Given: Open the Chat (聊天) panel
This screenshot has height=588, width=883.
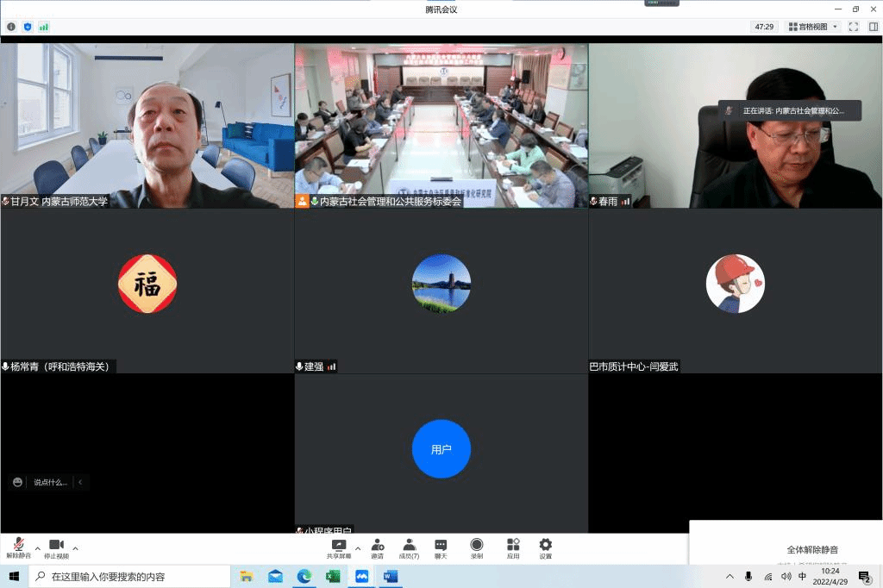Looking at the screenshot, I should (441, 547).
